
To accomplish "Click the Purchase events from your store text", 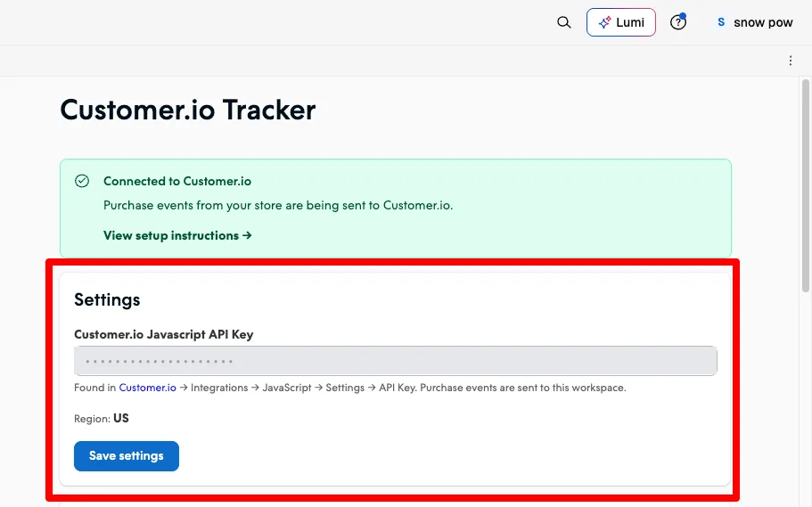I will pos(278,206).
